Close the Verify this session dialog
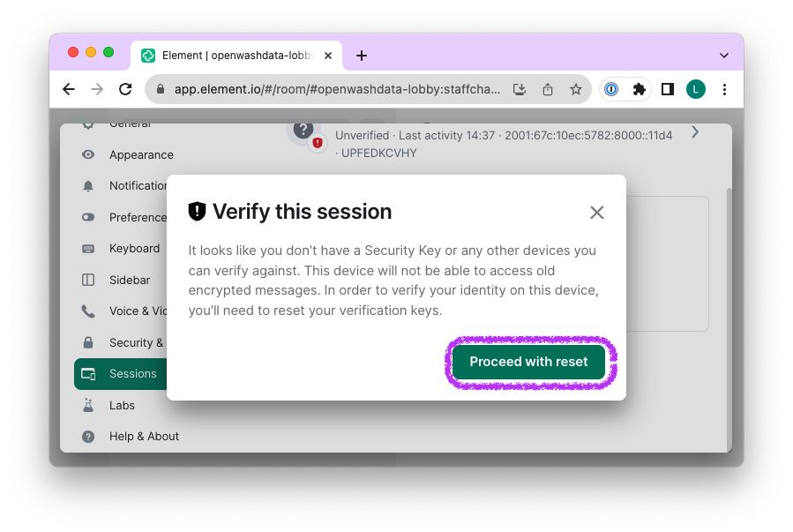Image resolution: width=793 pixels, height=532 pixels. tap(597, 213)
